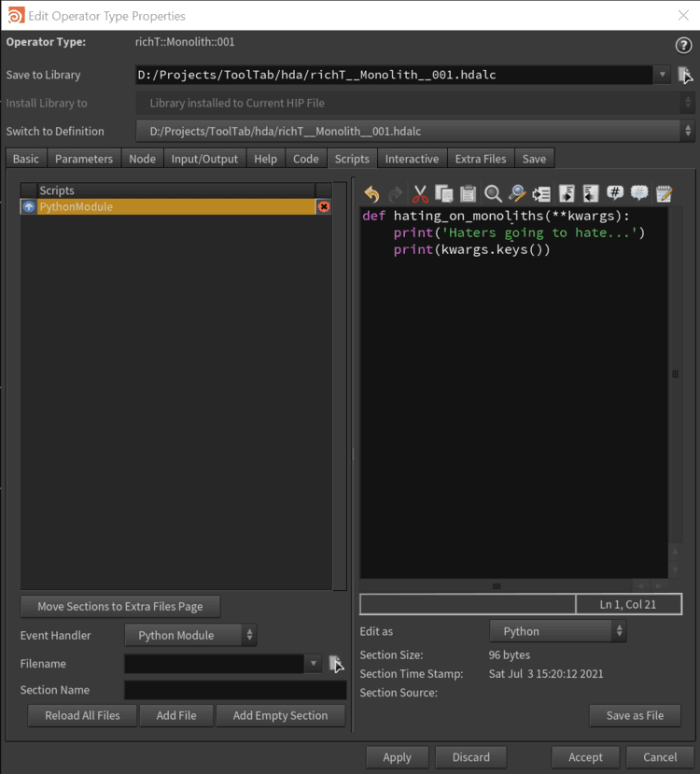Click the Accept button
This screenshot has width=700, height=774.
pyautogui.click(x=585, y=757)
